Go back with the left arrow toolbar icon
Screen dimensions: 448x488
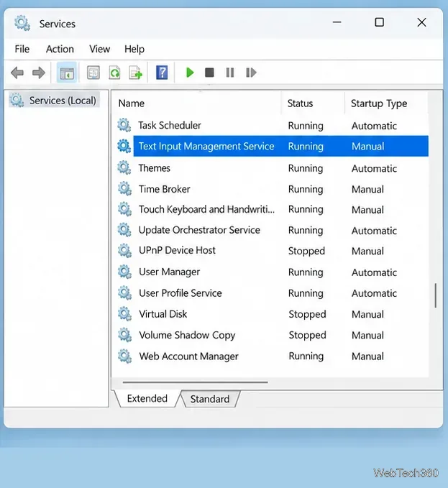pos(17,73)
